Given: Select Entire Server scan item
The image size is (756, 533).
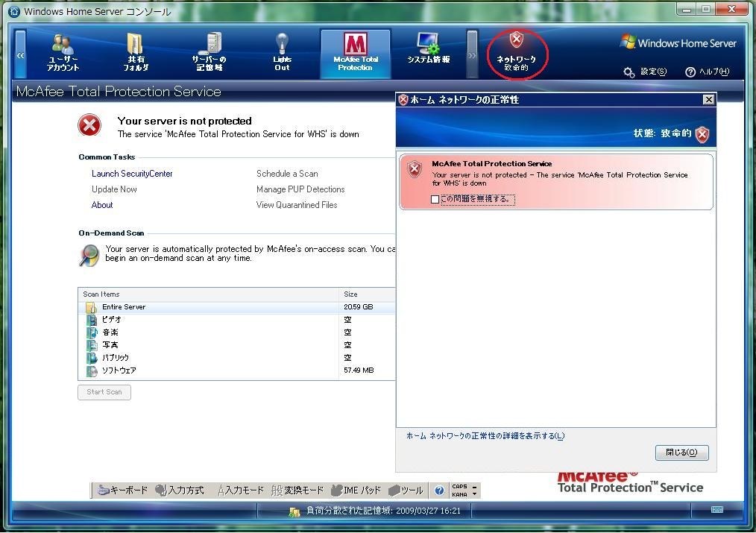Looking at the screenshot, I should [237, 307].
